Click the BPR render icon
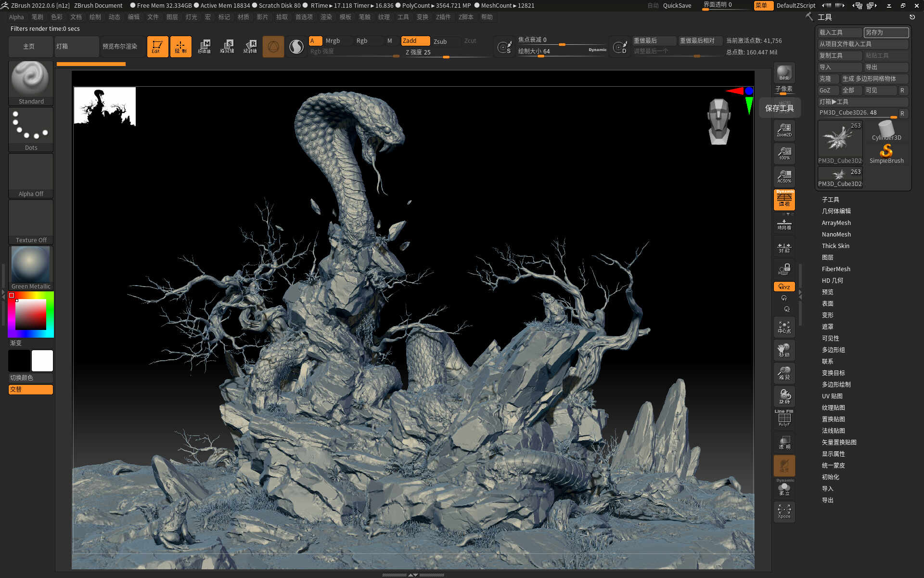 pos(784,73)
